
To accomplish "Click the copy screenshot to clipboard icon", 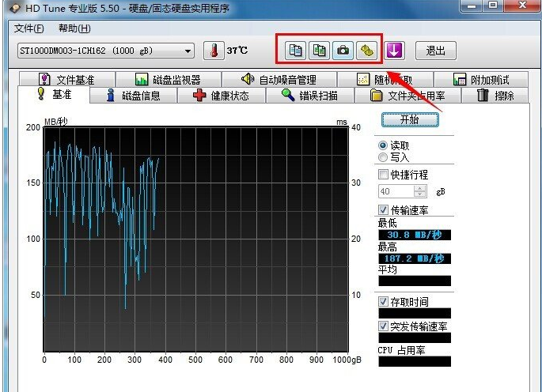I will click(319, 50).
